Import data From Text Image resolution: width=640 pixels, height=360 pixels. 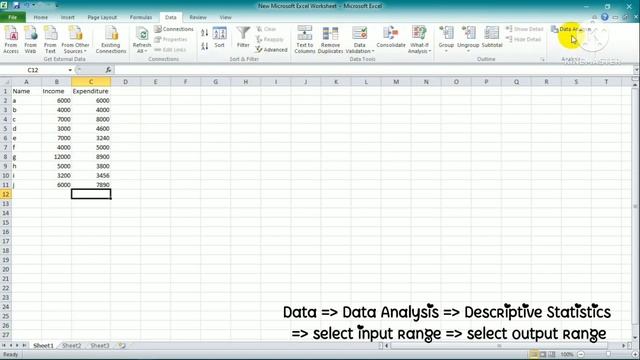[50, 39]
